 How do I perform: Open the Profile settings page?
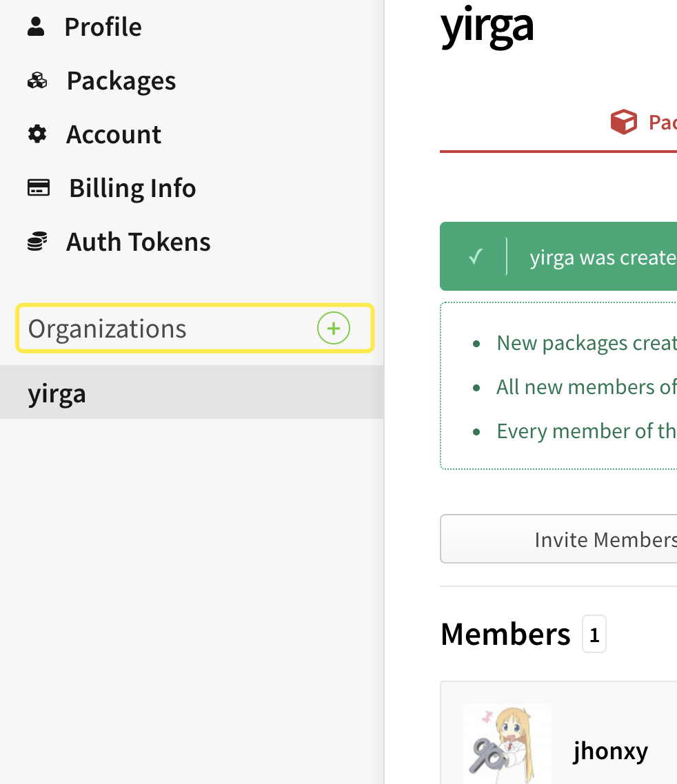[x=103, y=27]
